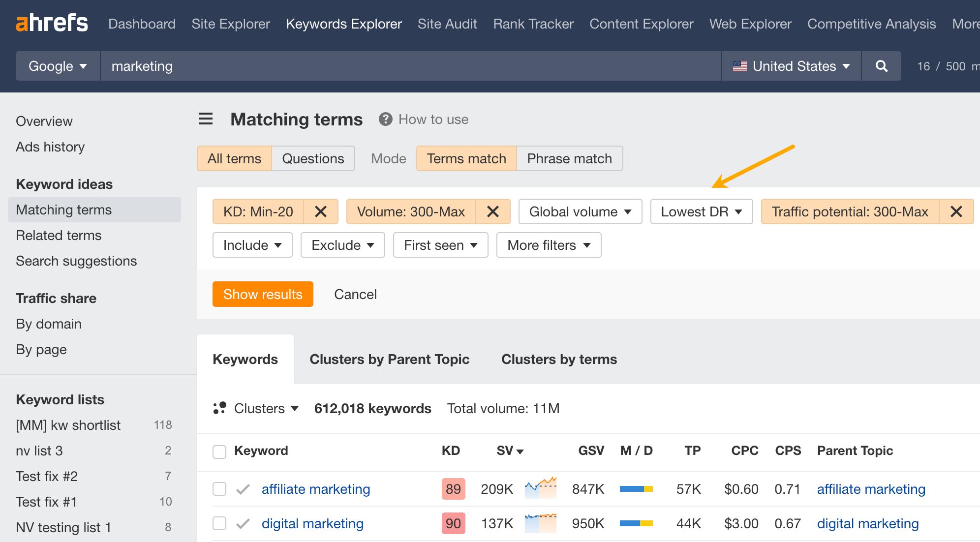Open the Global volume dropdown

[580, 211]
